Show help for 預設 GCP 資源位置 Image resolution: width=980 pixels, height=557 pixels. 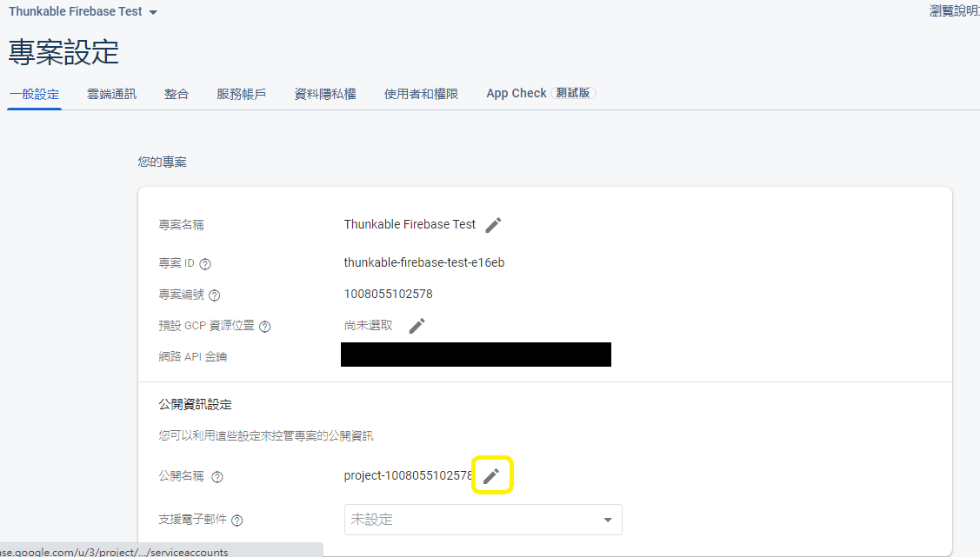[265, 327]
